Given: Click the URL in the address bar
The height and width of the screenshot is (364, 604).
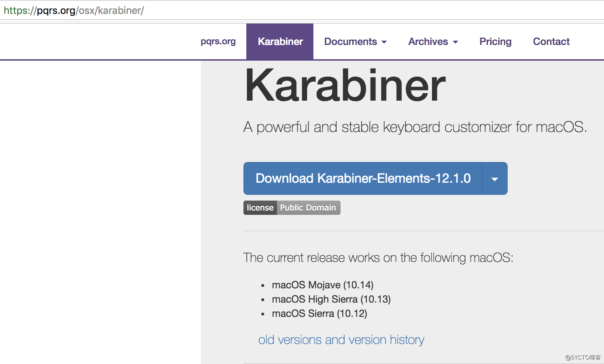Looking at the screenshot, I should click(x=74, y=10).
